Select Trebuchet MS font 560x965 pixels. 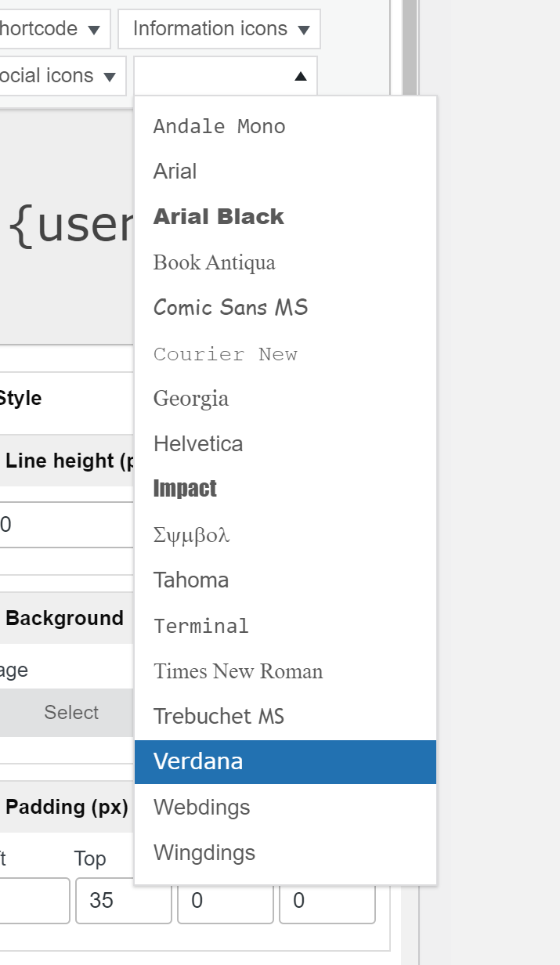(x=285, y=717)
